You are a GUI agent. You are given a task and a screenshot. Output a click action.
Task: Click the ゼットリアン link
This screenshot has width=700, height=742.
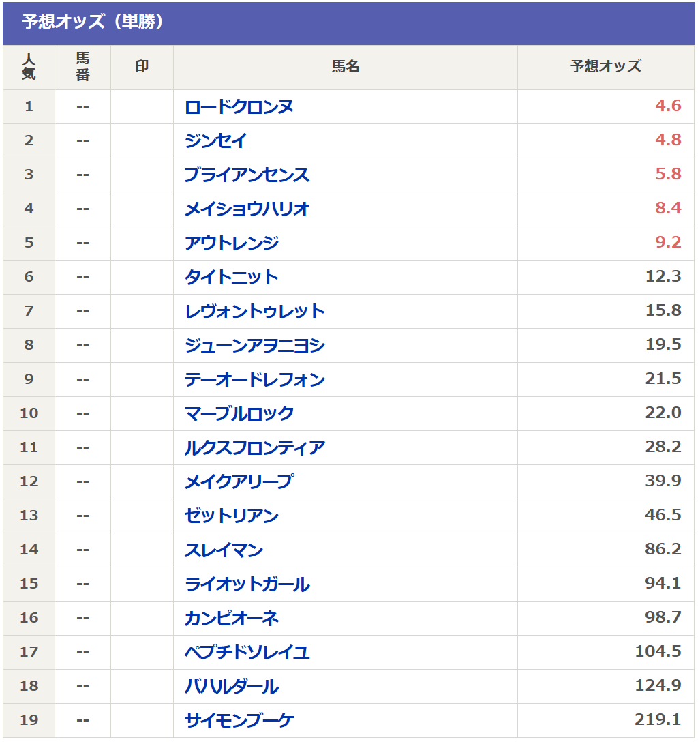231,516
